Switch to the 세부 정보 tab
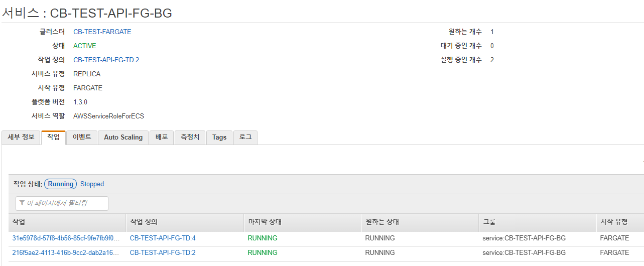This screenshot has height=266, width=644. point(21,137)
